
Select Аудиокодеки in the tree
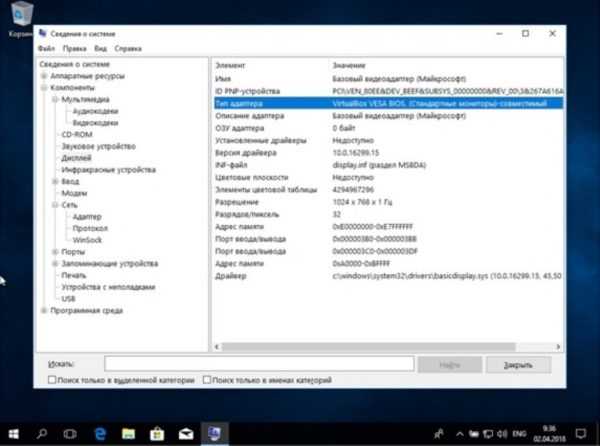coord(95,111)
